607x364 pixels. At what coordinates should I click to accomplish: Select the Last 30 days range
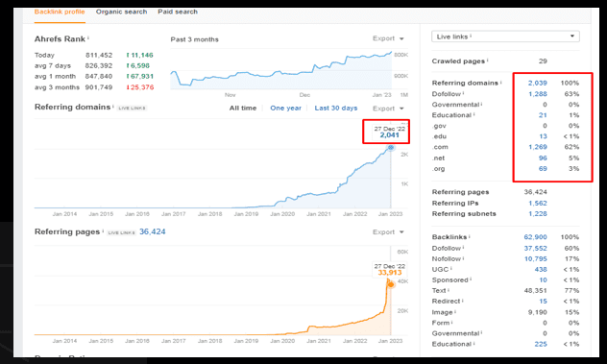click(335, 108)
